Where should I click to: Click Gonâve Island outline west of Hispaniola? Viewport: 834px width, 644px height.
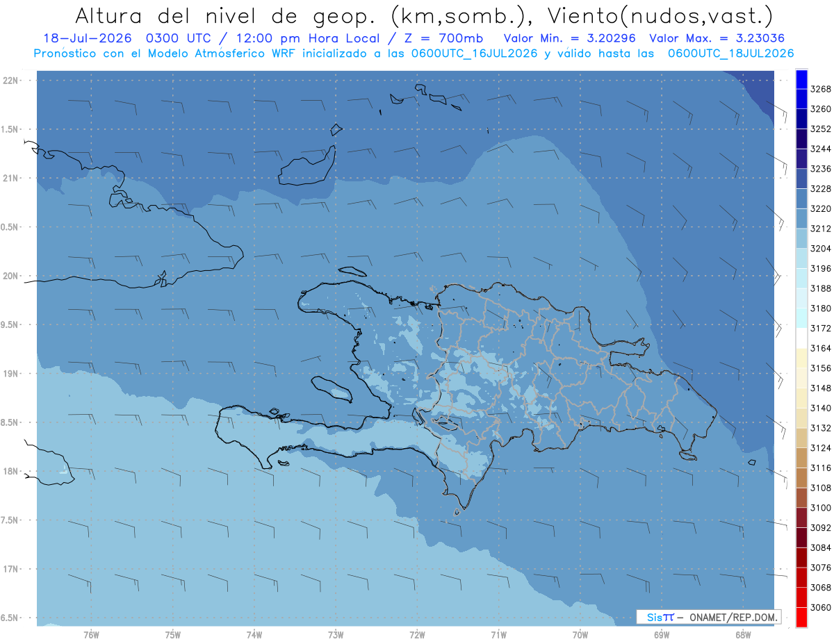(332, 388)
